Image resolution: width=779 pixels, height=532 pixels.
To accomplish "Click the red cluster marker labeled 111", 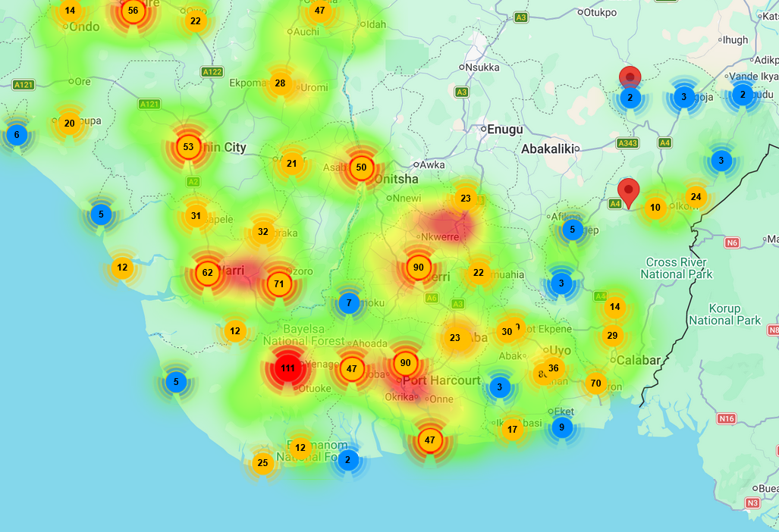I will coord(287,369).
